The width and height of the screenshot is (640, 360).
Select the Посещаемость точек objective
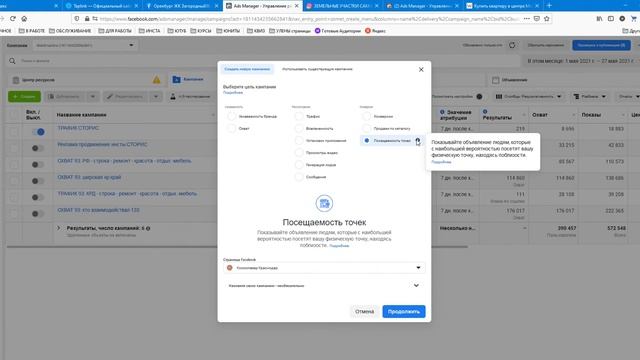click(x=367, y=140)
